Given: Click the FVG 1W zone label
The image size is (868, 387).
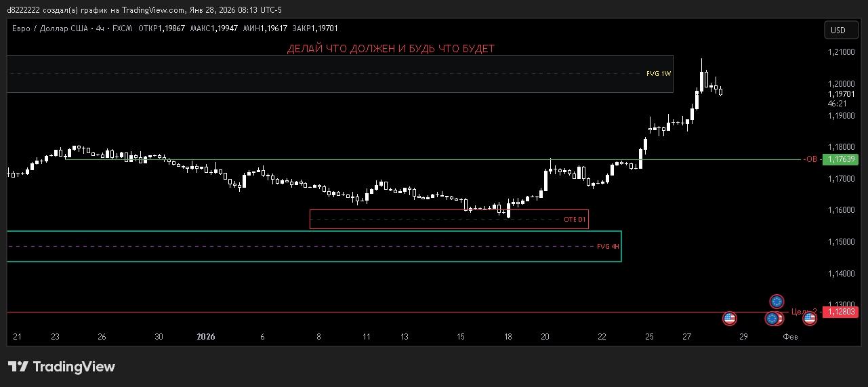Looking at the screenshot, I should point(658,73).
